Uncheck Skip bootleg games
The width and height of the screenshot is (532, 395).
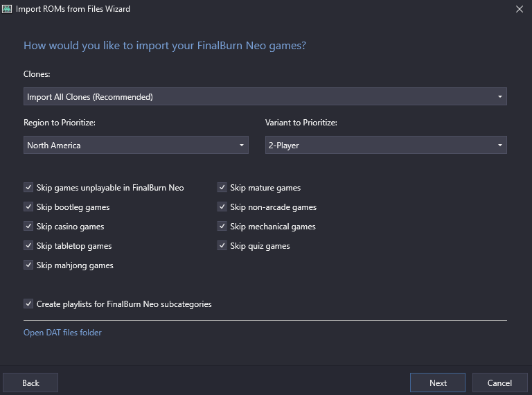(x=28, y=207)
